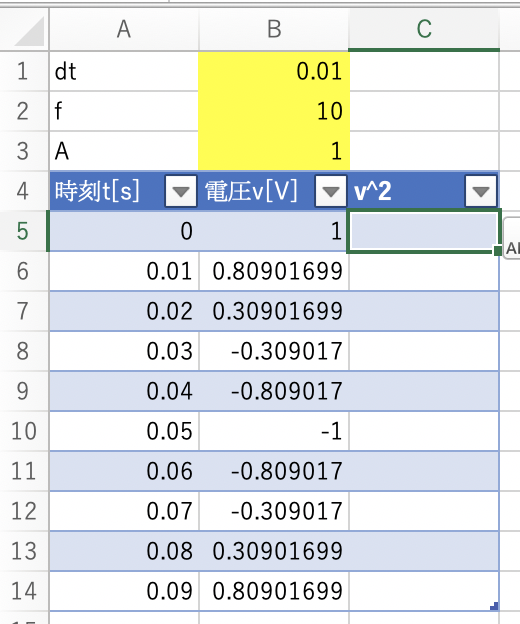The height and width of the screenshot is (624, 520).
Task: Open the 時刻t[s] column filter dropdown
Action: (x=181, y=191)
